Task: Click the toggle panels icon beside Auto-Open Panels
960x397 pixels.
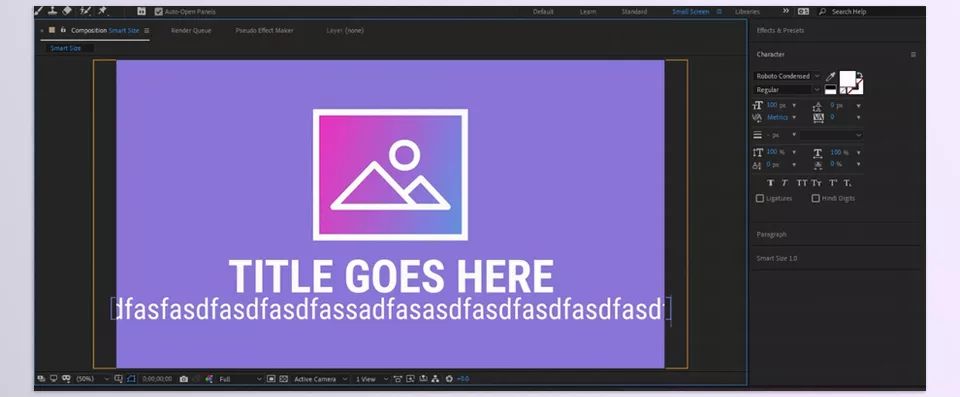Action: click(141, 11)
